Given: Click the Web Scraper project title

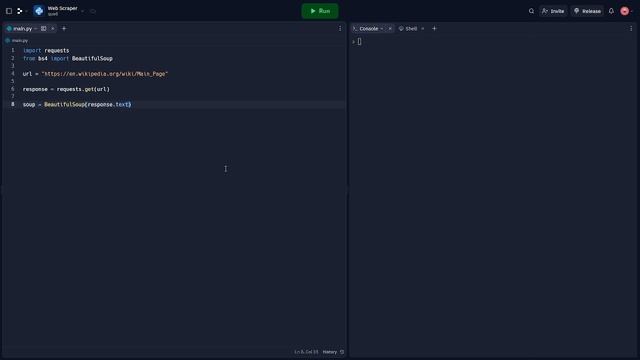Looking at the screenshot, I should [62, 8].
